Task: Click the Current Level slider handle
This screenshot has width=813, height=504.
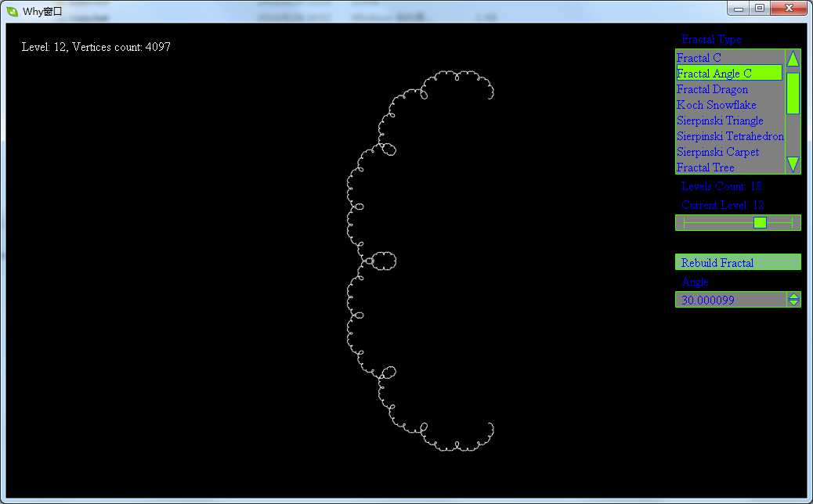Action: (760, 223)
